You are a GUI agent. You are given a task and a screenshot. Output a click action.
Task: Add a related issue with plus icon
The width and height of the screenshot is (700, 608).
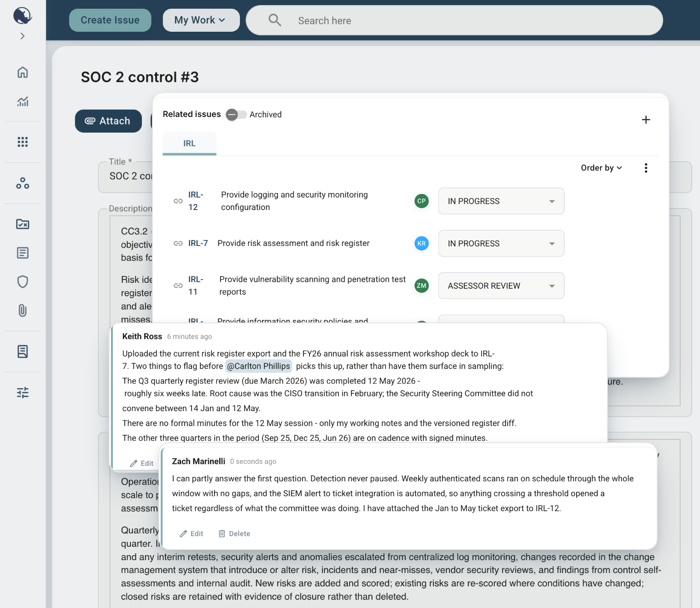(x=646, y=120)
